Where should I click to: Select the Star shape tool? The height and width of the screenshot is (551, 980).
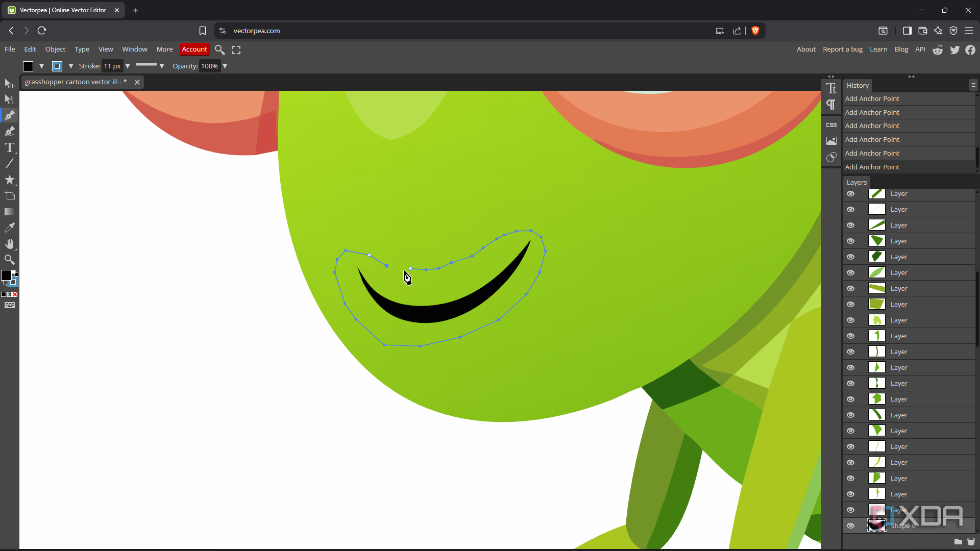9,180
